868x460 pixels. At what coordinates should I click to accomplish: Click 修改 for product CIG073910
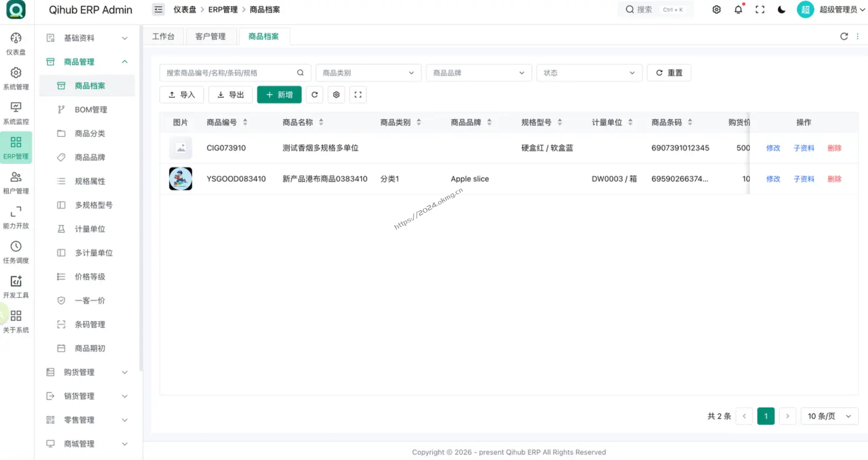click(773, 148)
